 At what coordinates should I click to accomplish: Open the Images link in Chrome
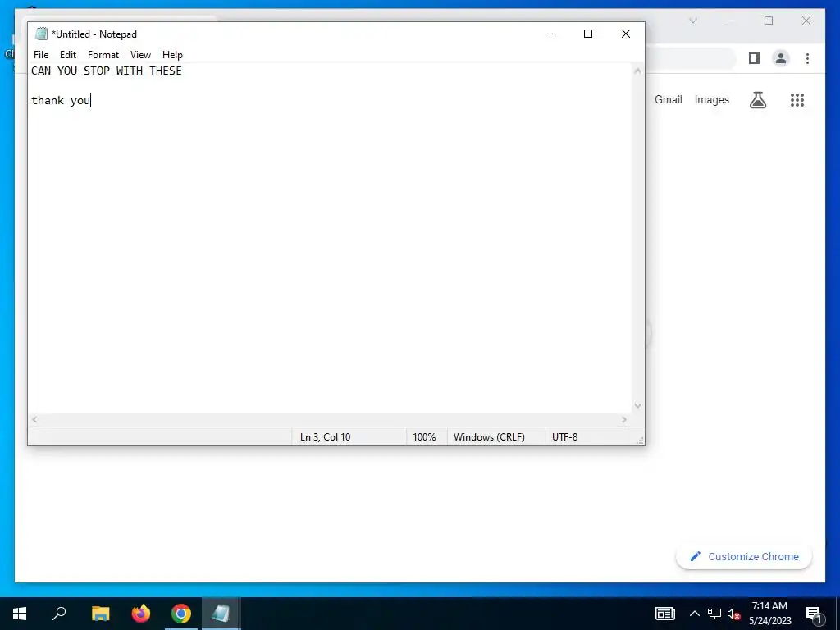pos(711,99)
